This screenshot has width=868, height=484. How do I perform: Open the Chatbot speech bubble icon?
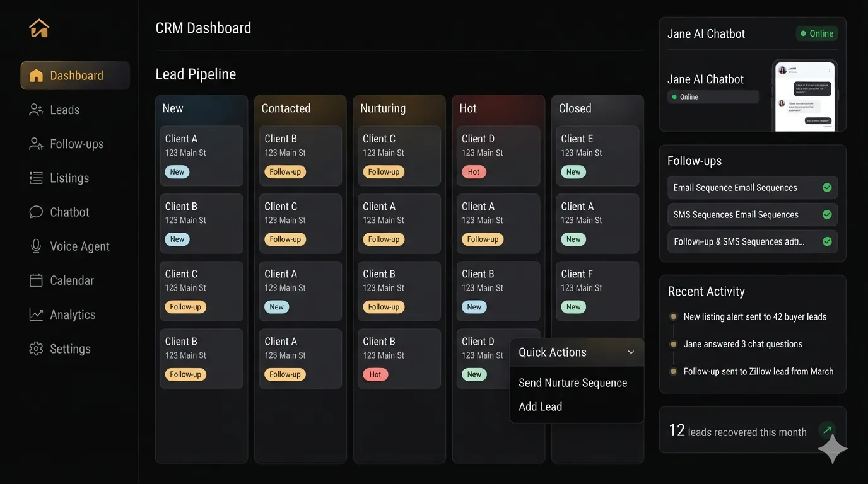coord(36,212)
